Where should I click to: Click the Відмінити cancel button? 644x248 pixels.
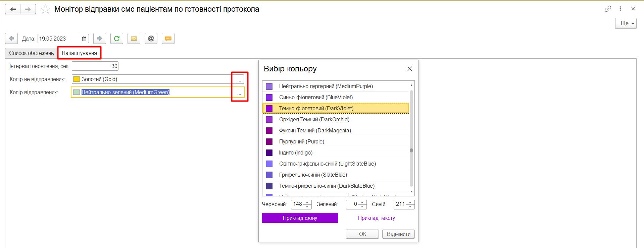[x=398, y=234]
